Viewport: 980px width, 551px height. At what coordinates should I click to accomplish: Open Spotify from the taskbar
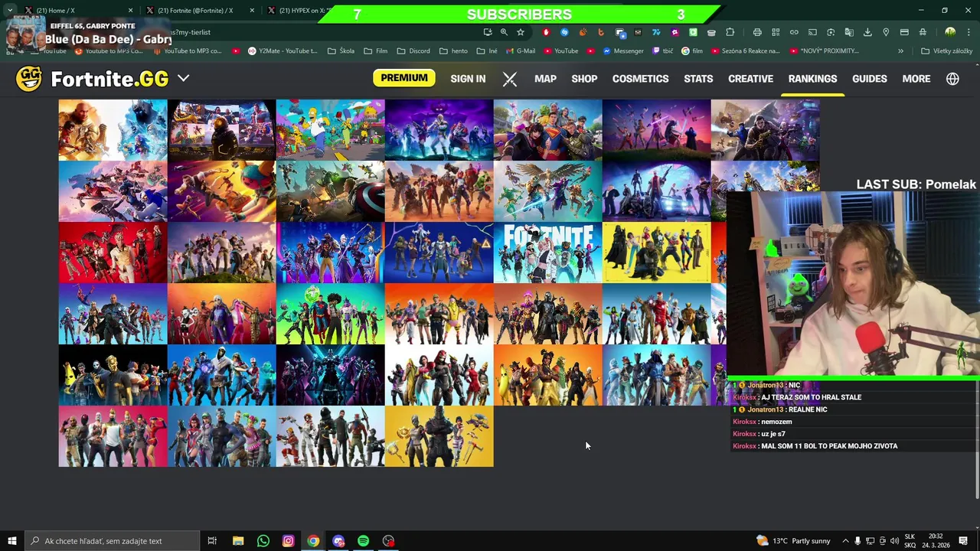click(364, 541)
